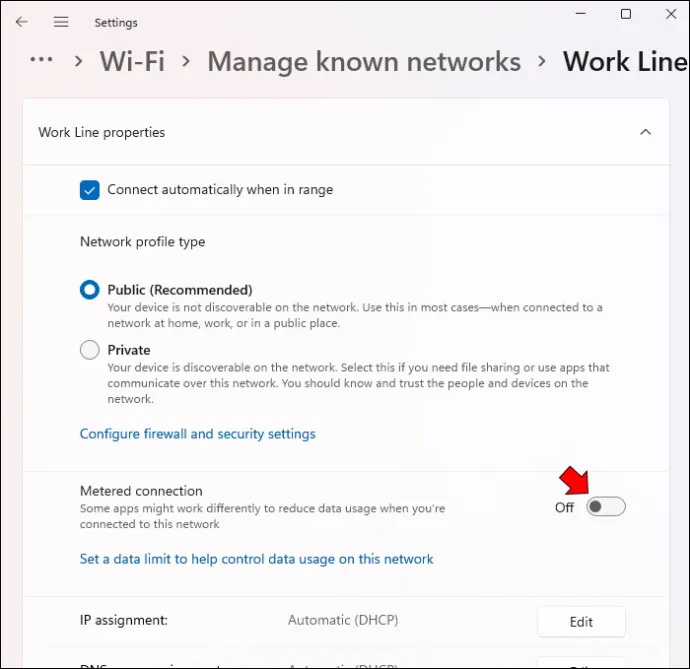Close the Settings window
The height and width of the screenshot is (669, 690).
[x=671, y=14]
